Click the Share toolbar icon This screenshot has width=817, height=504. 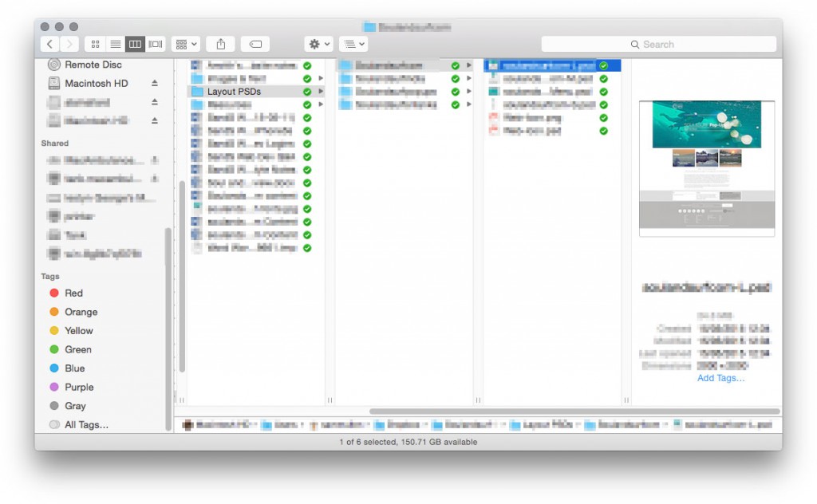(x=220, y=44)
